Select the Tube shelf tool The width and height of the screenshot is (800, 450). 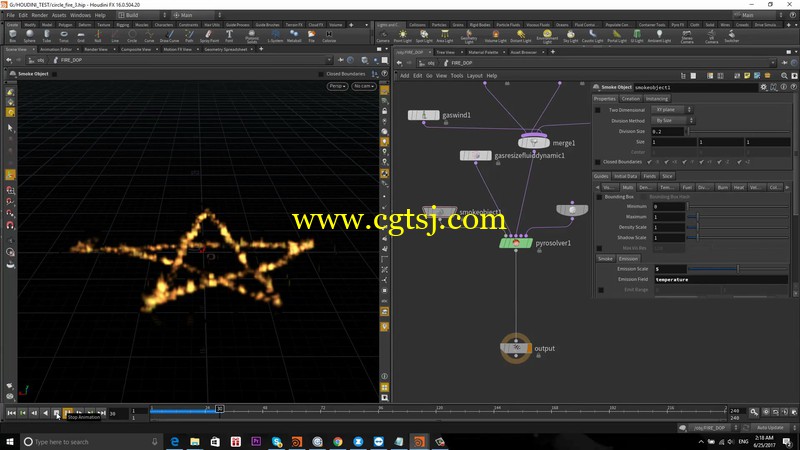pos(46,36)
